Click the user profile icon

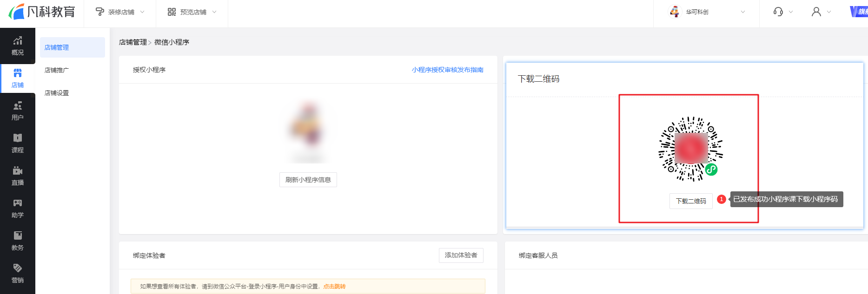tap(816, 12)
